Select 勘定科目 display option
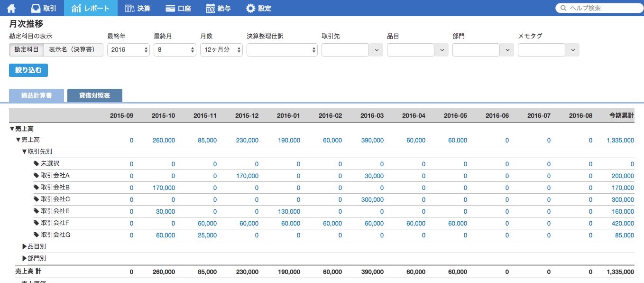This screenshot has height=283, width=644. click(27, 50)
